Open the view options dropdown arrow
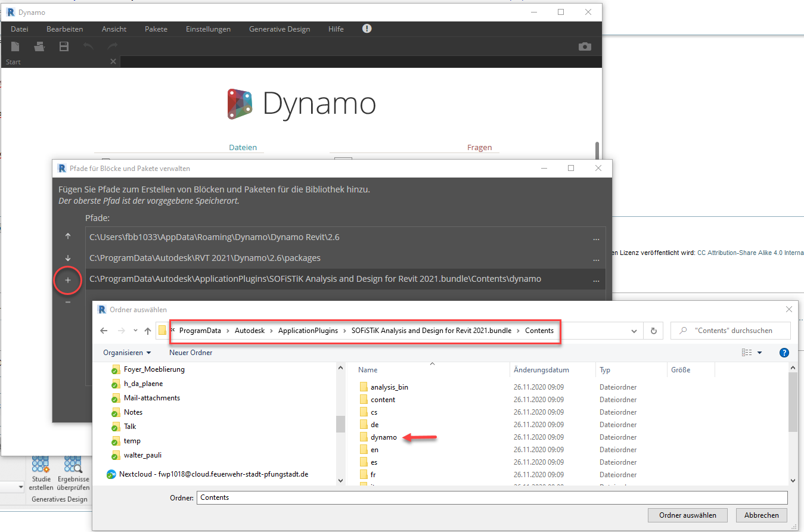Screen dimensions: 804x532 [x=759, y=353]
